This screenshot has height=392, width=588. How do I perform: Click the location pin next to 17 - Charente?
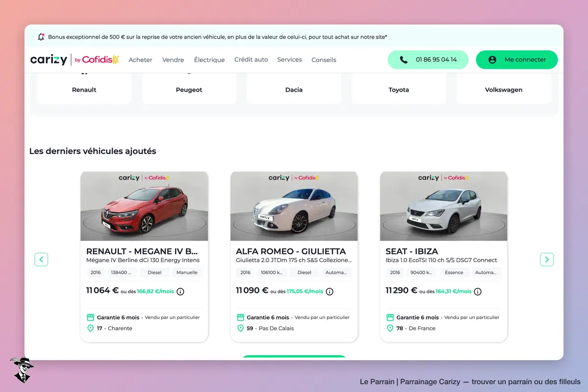point(90,328)
